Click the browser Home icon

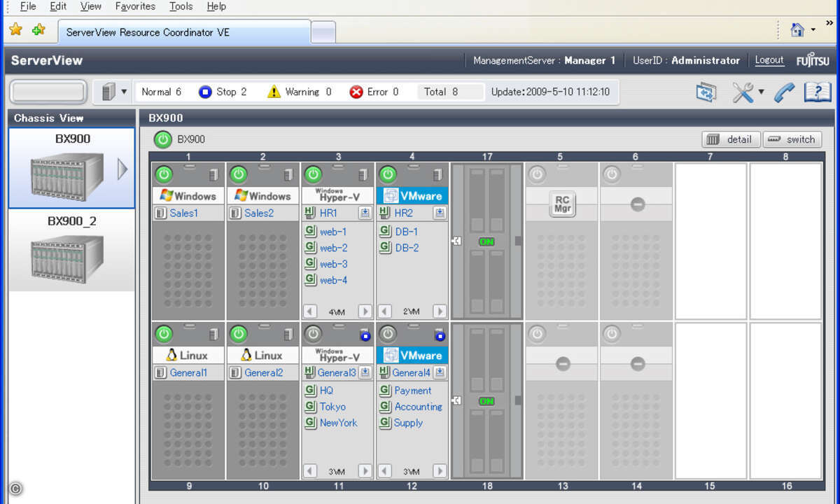pos(797,30)
